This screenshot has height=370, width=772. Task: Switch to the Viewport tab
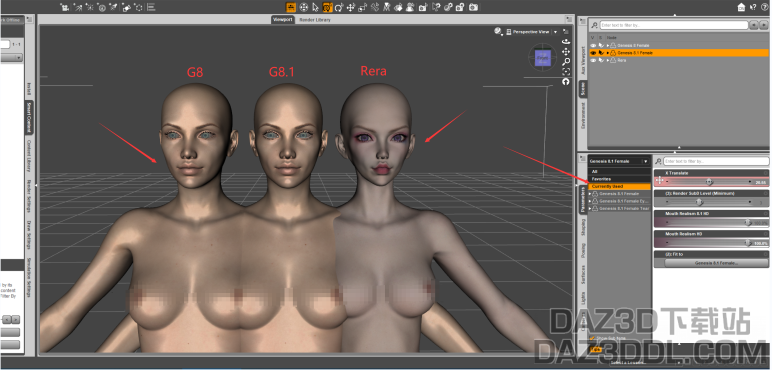[283, 20]
